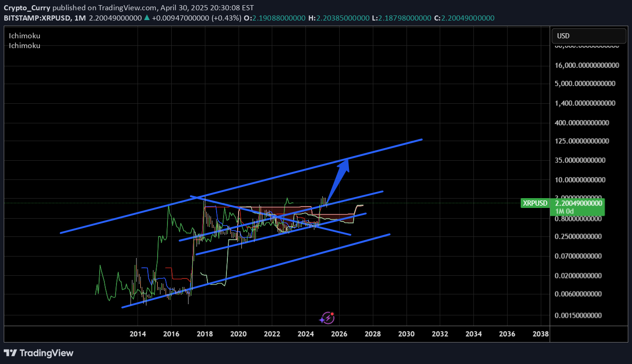Click the 2038 label on time axis
632x364 pixels.
[541, 334]
